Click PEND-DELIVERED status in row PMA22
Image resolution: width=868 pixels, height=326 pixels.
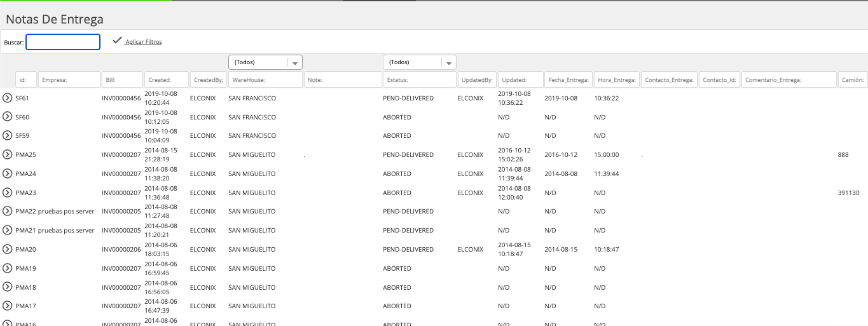coord(408,211)
